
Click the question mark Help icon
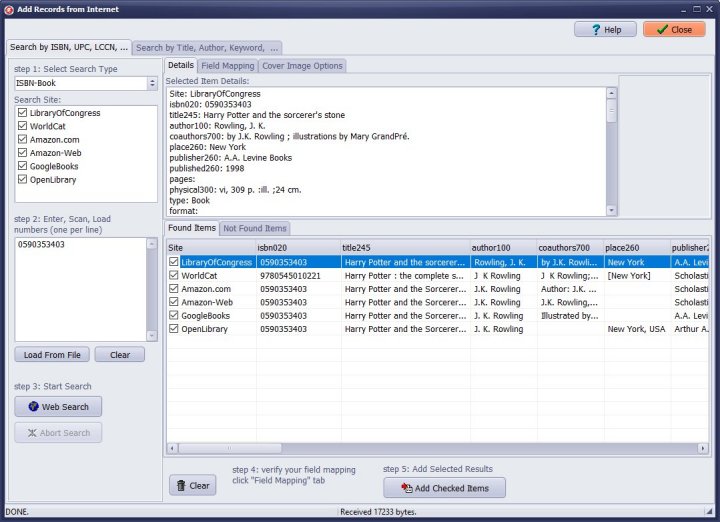pyautogui.click(x=596, y=29)
